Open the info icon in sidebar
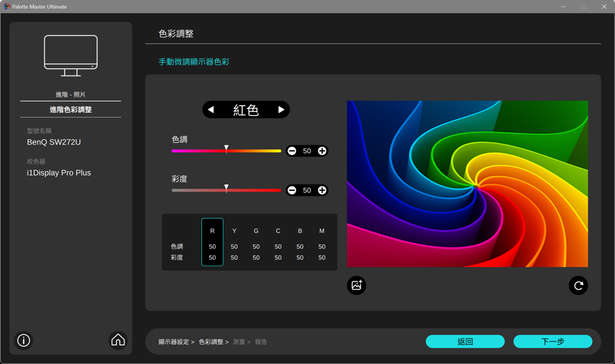This screenshot has width=615, height=364. [24, 340]
